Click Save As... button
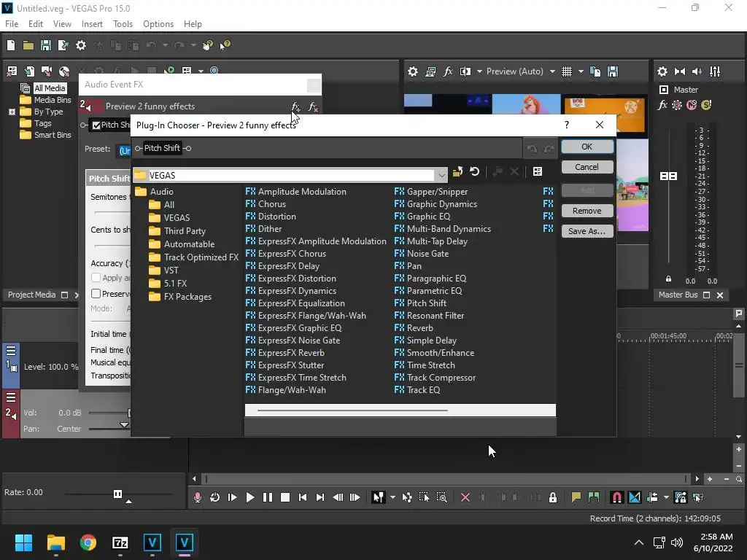747x560 pixels. pyautogui.click(x=587, y=231)
